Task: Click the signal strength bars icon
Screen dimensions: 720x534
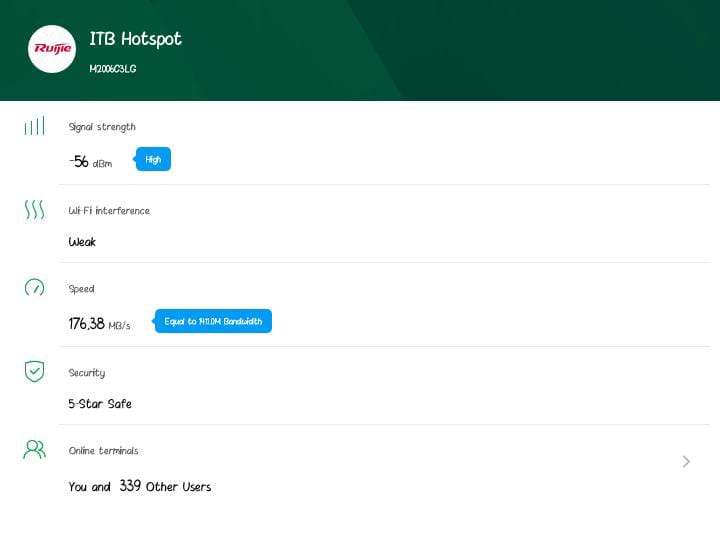Action: pyautogui.click(x=34, y=126)
